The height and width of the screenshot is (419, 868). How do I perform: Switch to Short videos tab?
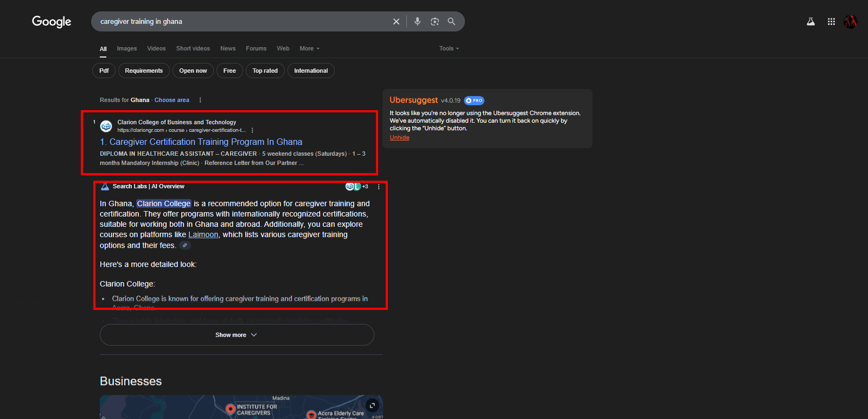(193, 49)
